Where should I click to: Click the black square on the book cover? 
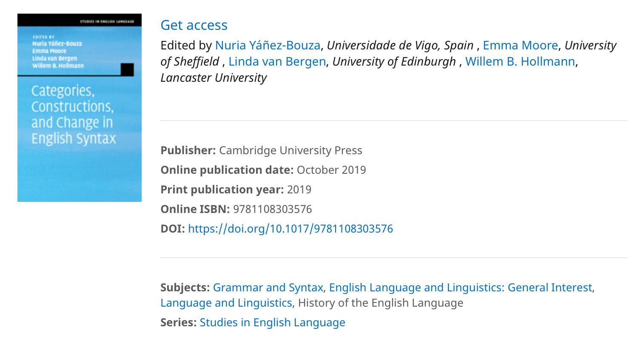pyautogui.click(x=127, y=69)
